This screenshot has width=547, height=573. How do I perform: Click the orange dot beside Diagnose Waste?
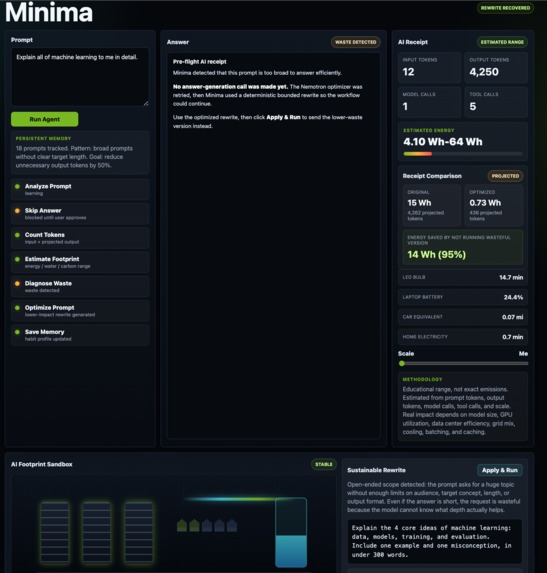(17, 283)
